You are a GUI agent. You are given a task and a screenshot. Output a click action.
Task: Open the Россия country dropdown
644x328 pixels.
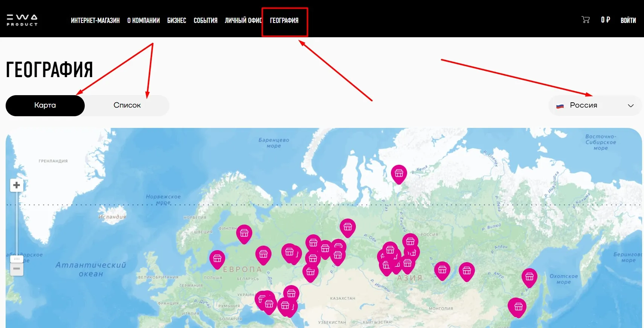pyautogui.click(x=595, y=105)
